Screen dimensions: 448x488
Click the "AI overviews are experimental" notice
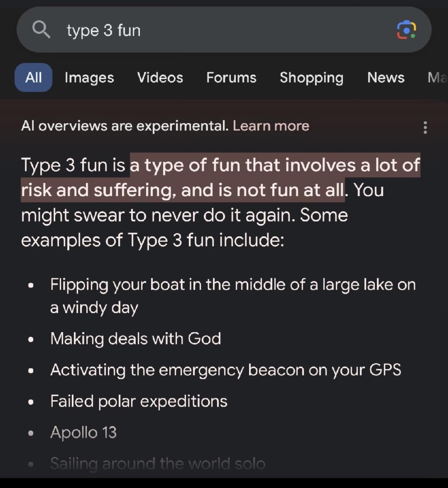click(x=125, y=126)
